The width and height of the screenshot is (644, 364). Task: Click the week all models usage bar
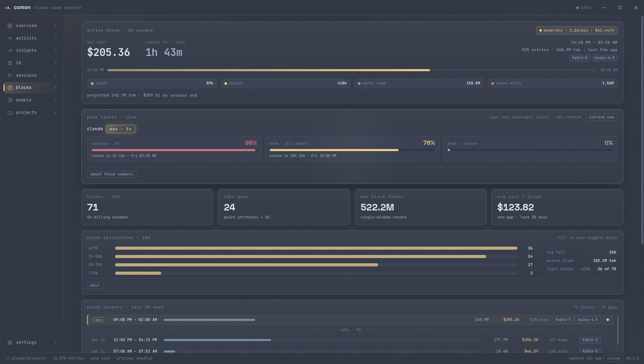pyautogui.click(x=352, y=150)
